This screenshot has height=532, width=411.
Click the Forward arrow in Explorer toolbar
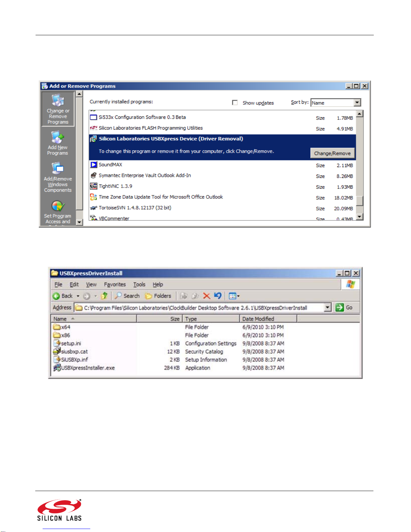pos(87,296)
